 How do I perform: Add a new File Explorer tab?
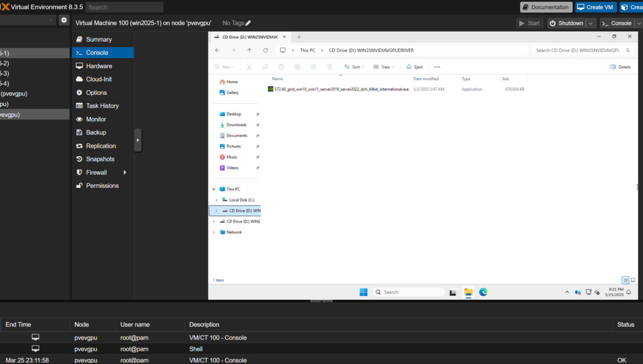tap(299, 37)
